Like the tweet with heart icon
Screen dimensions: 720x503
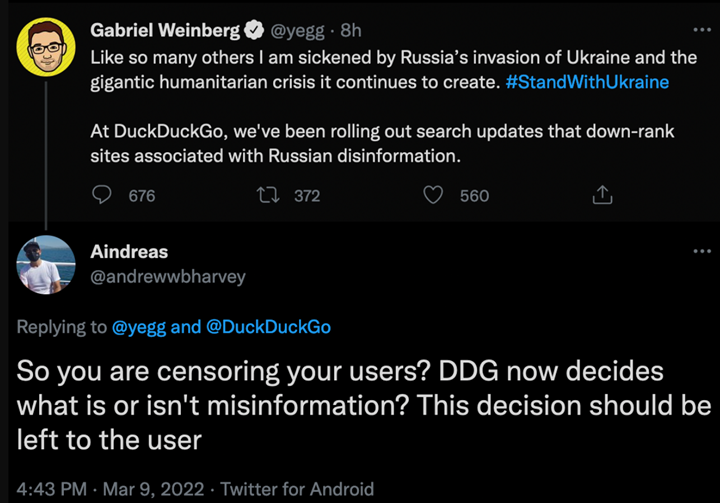pos(433,195)
